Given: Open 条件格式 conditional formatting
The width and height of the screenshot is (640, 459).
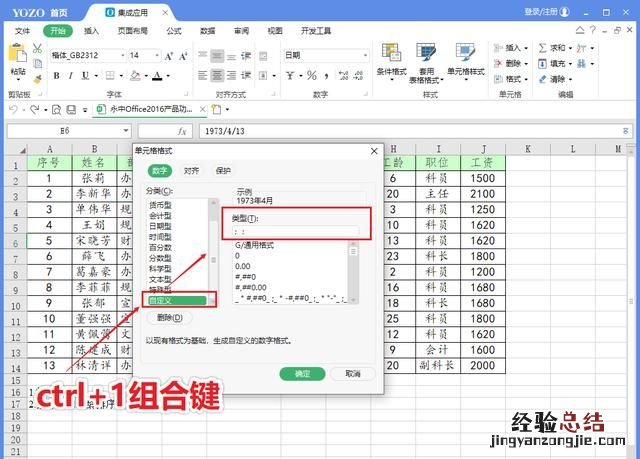Looking at the screenshot, I should pyautogui.click(x=391, y=60).
